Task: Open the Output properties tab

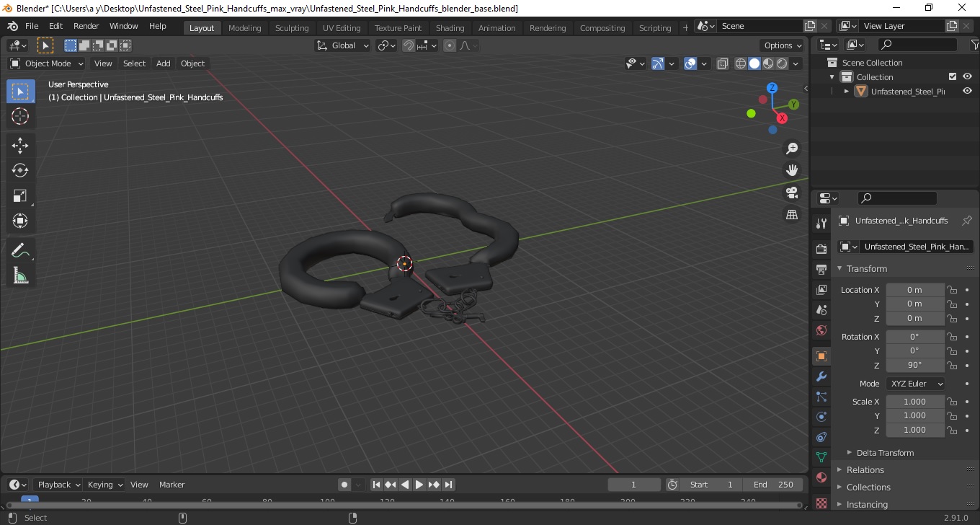Action: point(821,270)
